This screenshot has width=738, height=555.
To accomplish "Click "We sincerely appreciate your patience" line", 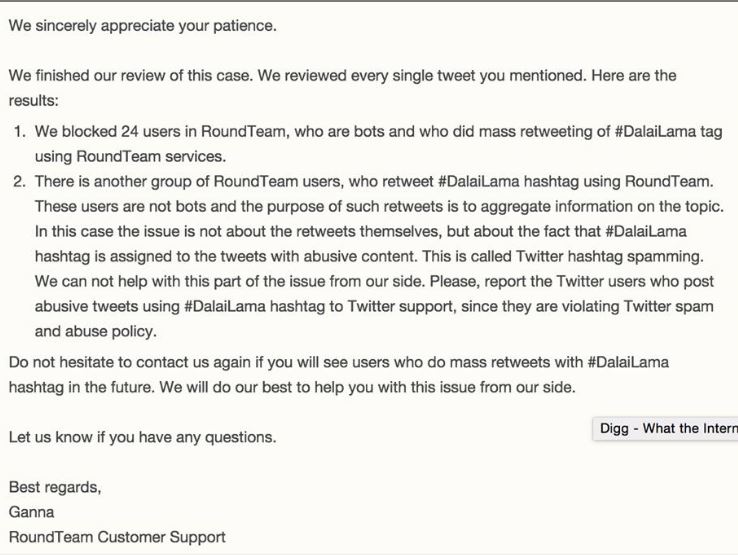I will click(x=142, y=25).
